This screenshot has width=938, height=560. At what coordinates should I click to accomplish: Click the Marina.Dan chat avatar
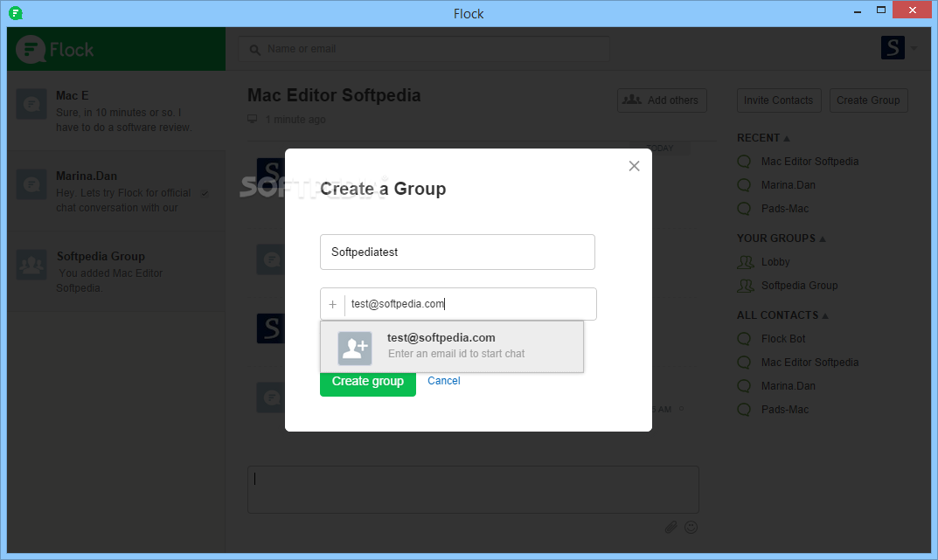[x=31, y=184]
